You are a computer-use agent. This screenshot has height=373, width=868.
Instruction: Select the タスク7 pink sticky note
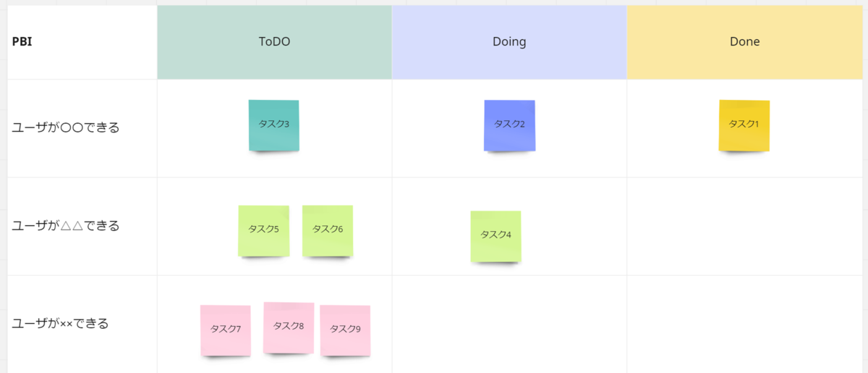[226, 330]
